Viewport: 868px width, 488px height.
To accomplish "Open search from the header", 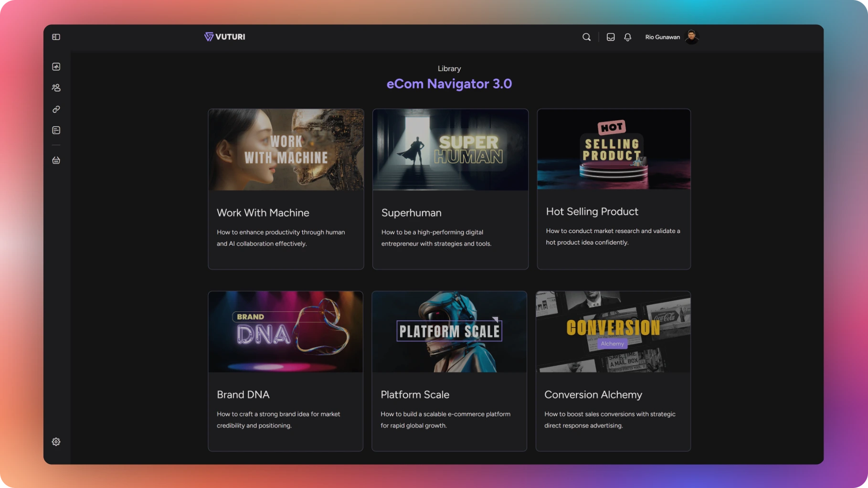I will pos(586,37).
